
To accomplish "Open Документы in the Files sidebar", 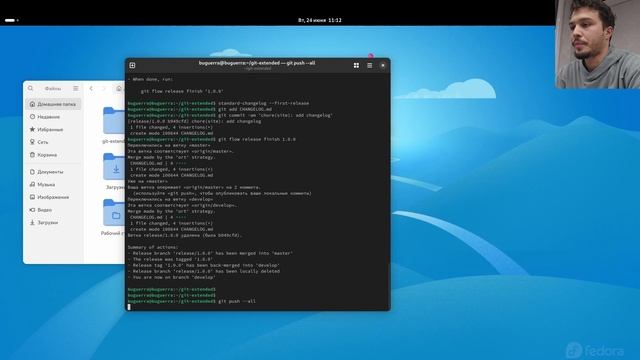I will point(53,172).
